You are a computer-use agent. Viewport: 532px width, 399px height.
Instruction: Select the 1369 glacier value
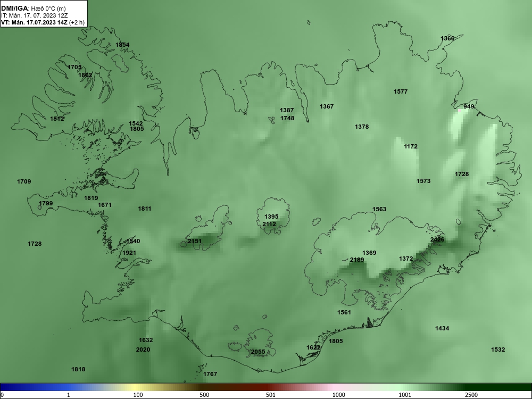coord(369,253)
